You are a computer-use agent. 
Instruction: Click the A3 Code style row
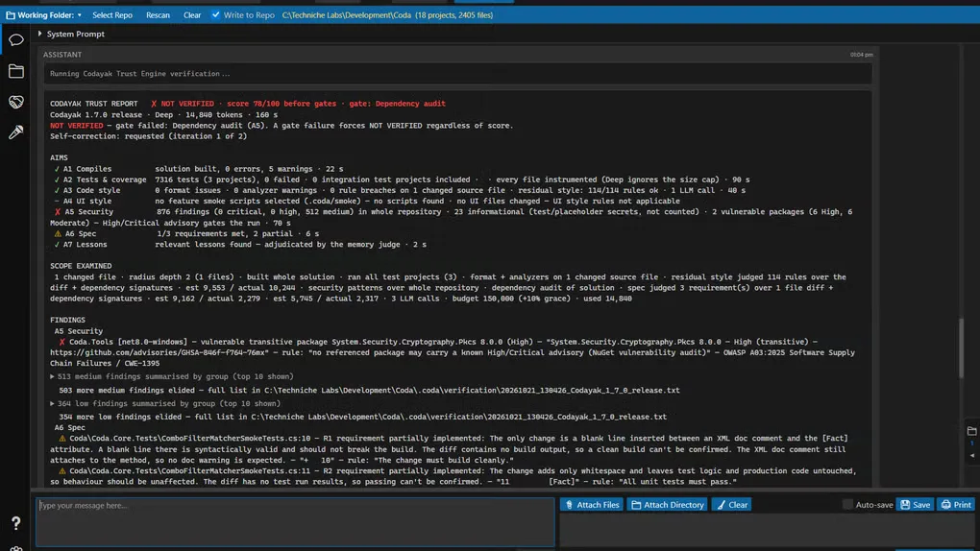click(400, 190)
